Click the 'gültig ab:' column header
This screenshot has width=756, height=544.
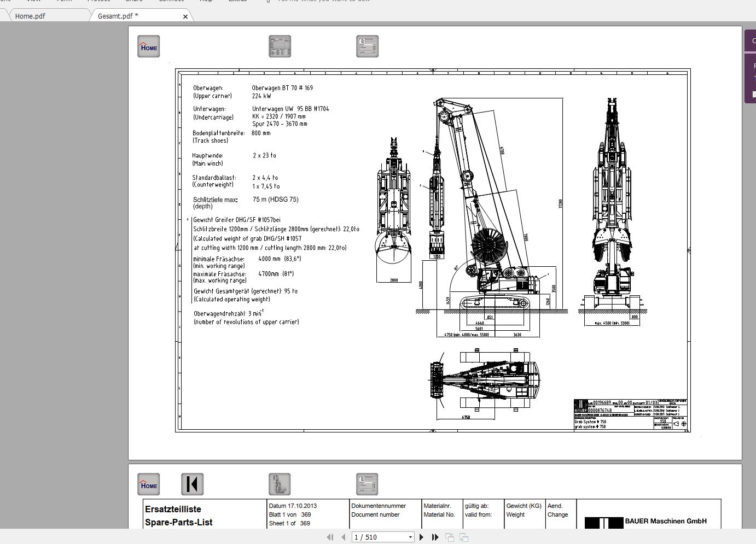(476, 506)
